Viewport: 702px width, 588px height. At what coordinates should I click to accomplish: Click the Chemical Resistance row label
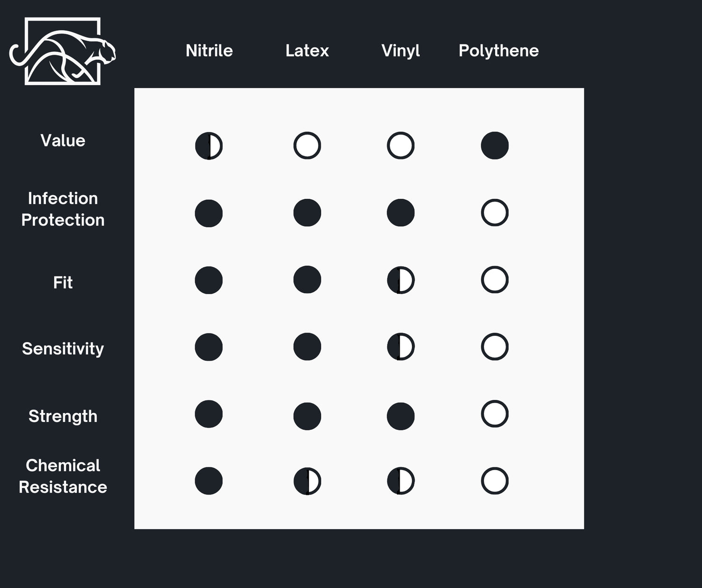pyautogui.click(x=63, y=476)
